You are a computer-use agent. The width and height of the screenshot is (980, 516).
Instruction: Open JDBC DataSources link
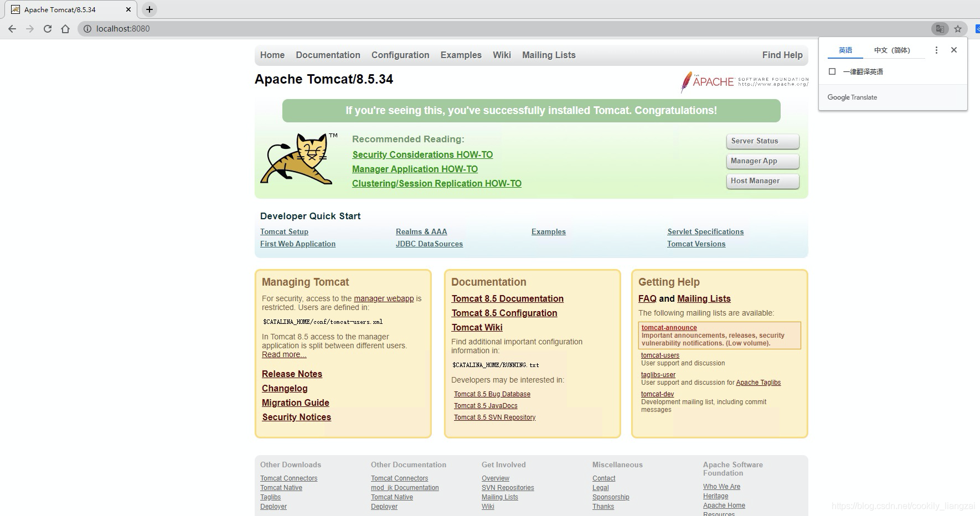point(429,244)
